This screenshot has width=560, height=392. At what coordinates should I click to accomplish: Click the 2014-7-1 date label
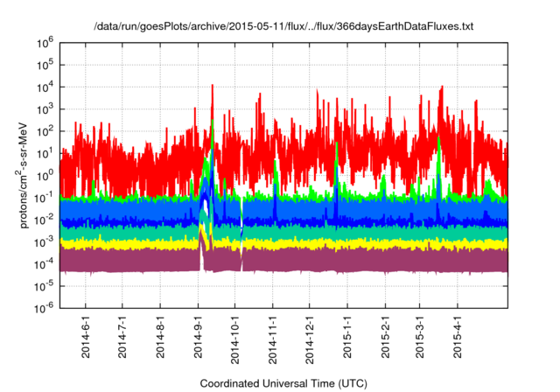click(x=122, y=337)
